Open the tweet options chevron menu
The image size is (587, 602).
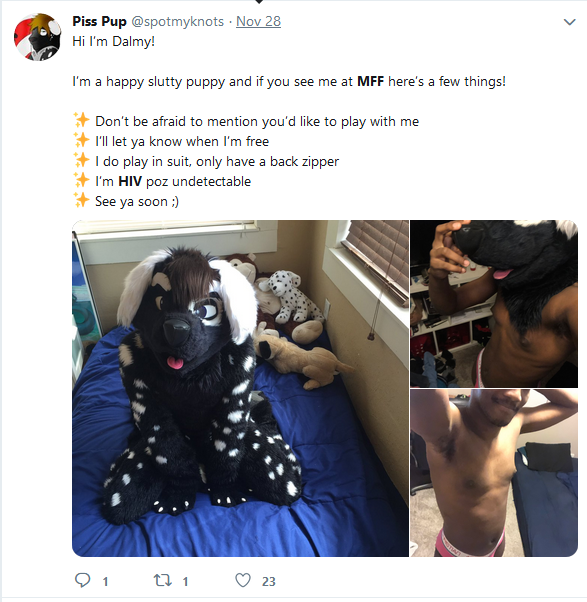[x=569, y=22]
